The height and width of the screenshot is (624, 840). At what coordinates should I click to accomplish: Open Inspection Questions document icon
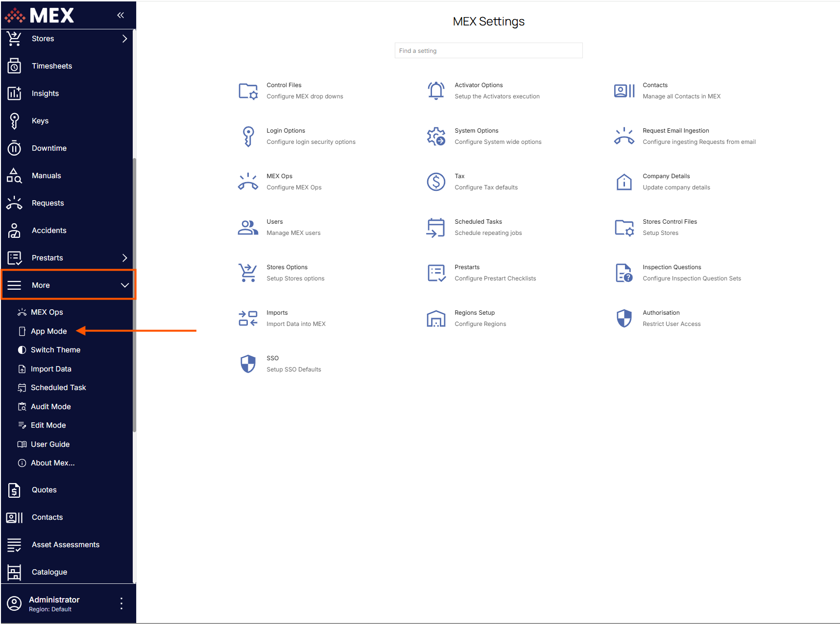tap(624, 273)
